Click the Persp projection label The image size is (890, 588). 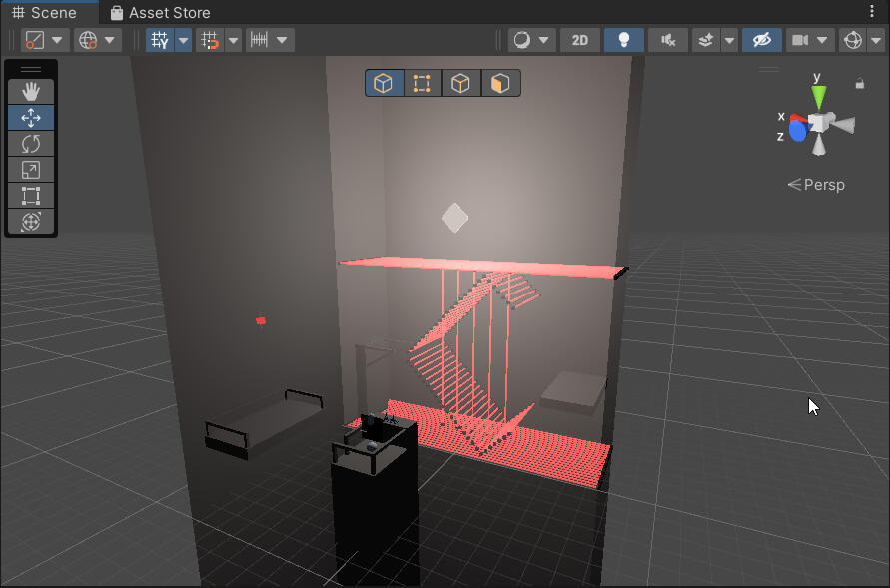[x=816, y=185]
